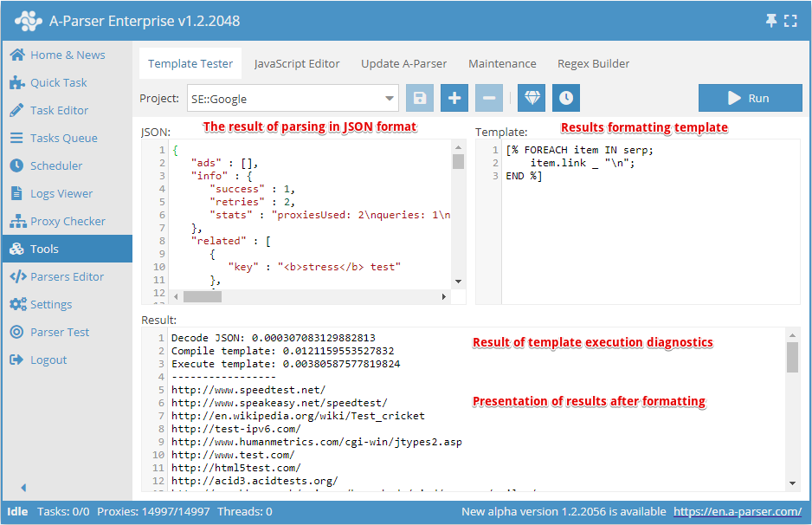The width and height of the screenshot is (812, 525).
Task: Click the save project floppy disk icon
Action: pos(420,98)
